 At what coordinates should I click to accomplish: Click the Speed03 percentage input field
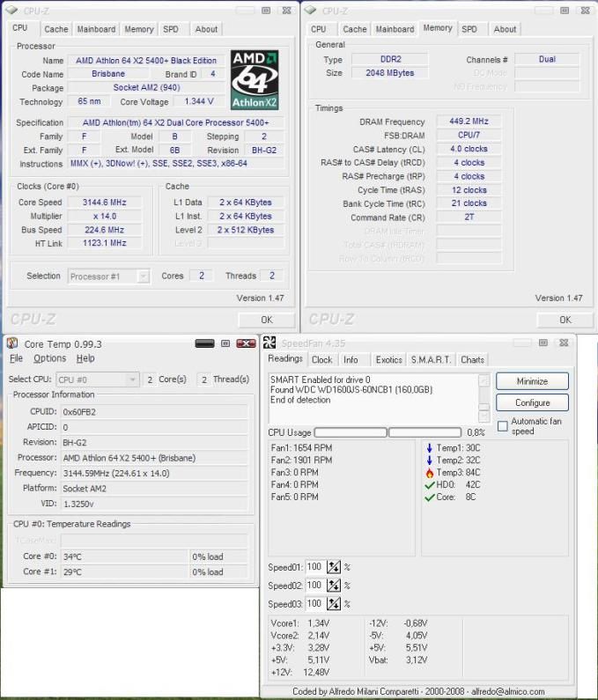pos(315,603)
